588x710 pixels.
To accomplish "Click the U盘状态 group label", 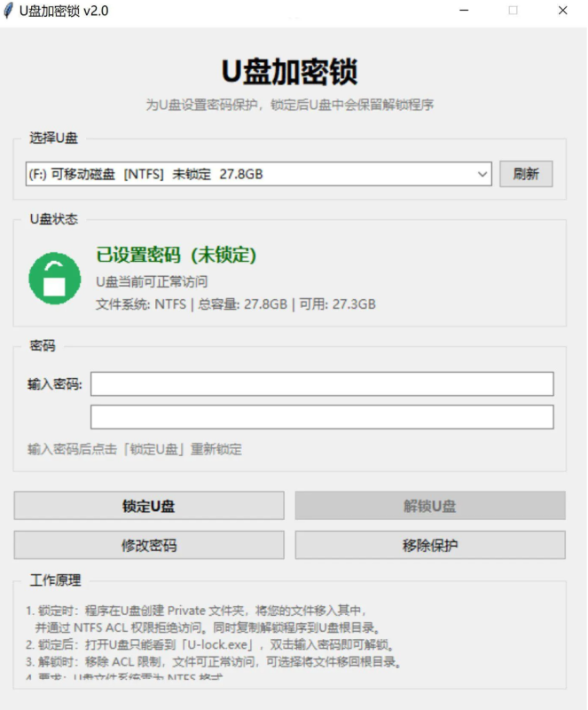I will pyautogui.click(x=53, y=219).
